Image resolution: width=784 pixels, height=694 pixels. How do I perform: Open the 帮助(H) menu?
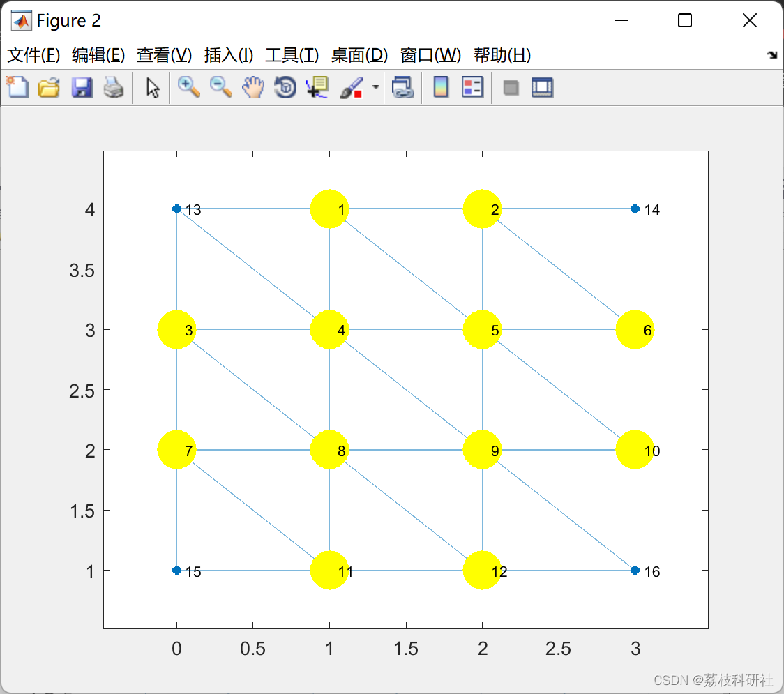click(502, 55)
